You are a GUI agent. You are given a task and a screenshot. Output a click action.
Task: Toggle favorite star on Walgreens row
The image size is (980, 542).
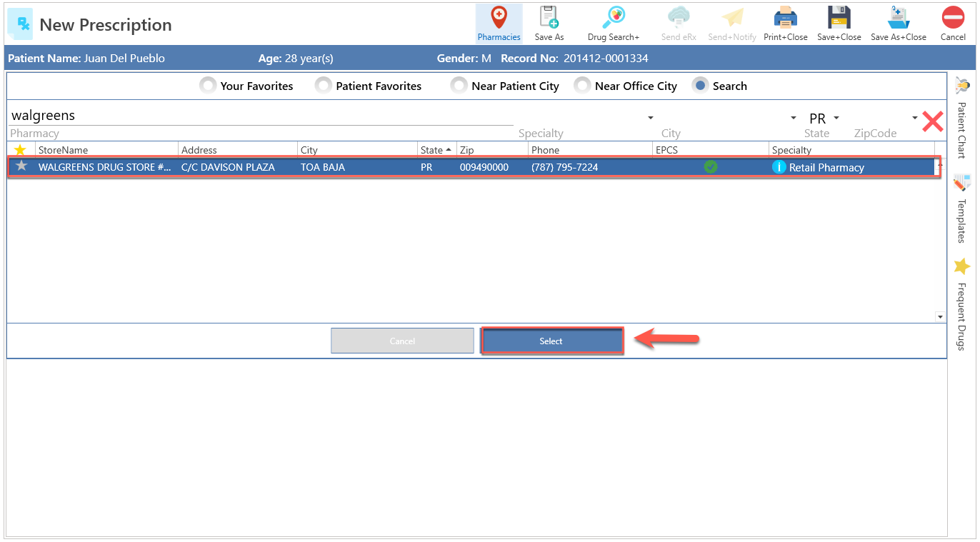[21, 166]
